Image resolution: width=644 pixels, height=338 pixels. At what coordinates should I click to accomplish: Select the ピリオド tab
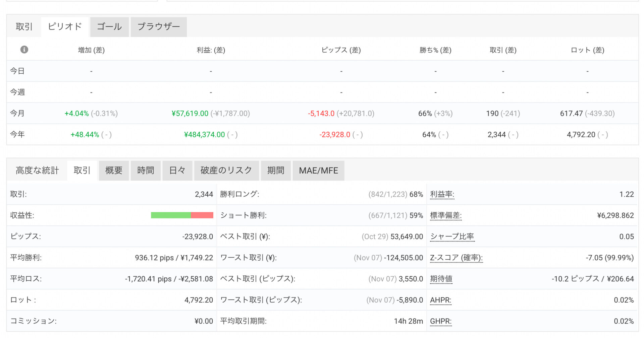pos(65,26)
